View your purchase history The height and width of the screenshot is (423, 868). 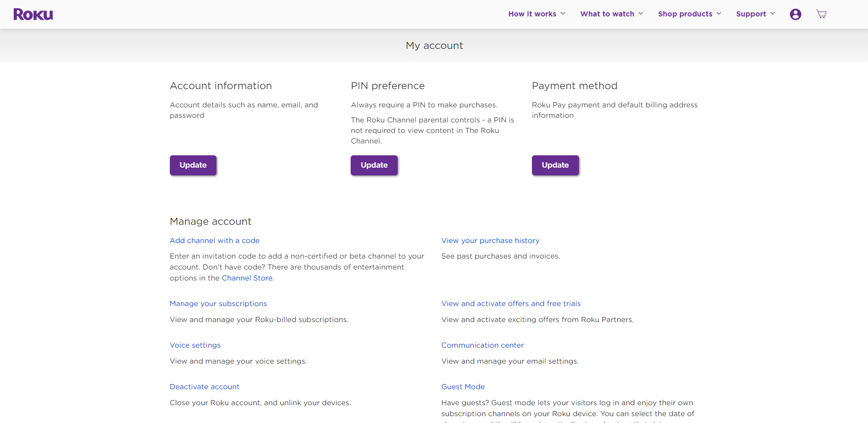(490, 240)
